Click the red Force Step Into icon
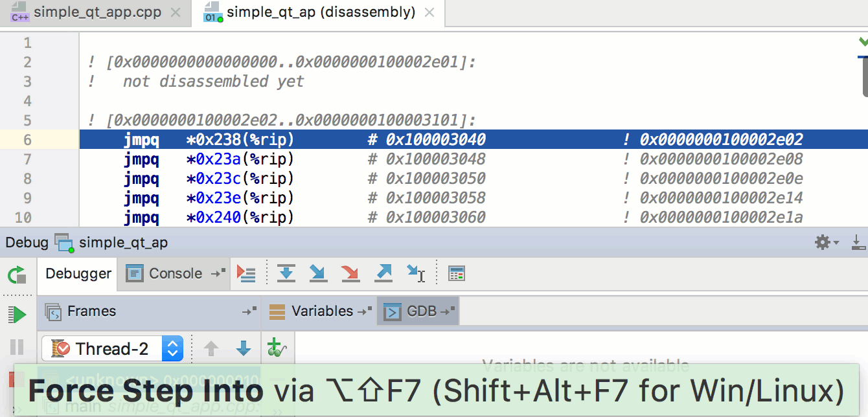The image size is (868, 417). coord(350,274)
